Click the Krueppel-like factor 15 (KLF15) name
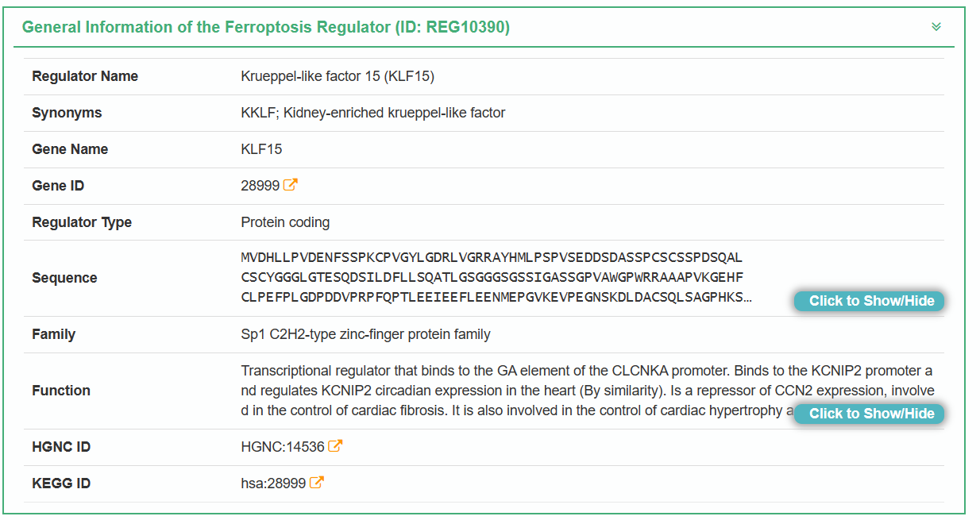This screenshot has height=520, width=980. (x=338, y=76)
